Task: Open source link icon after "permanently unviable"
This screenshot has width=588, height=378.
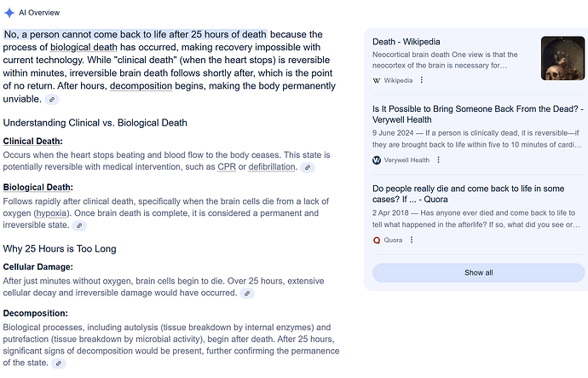Action: [x=53, y=100]
